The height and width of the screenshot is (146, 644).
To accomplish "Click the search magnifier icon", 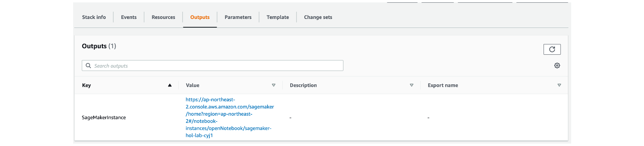I will 88,65.
